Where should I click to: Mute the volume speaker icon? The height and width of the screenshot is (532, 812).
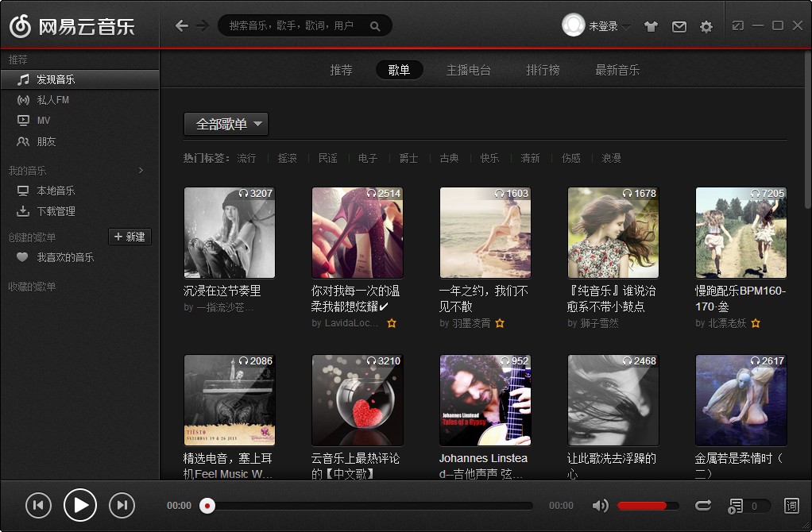(601, 505)
